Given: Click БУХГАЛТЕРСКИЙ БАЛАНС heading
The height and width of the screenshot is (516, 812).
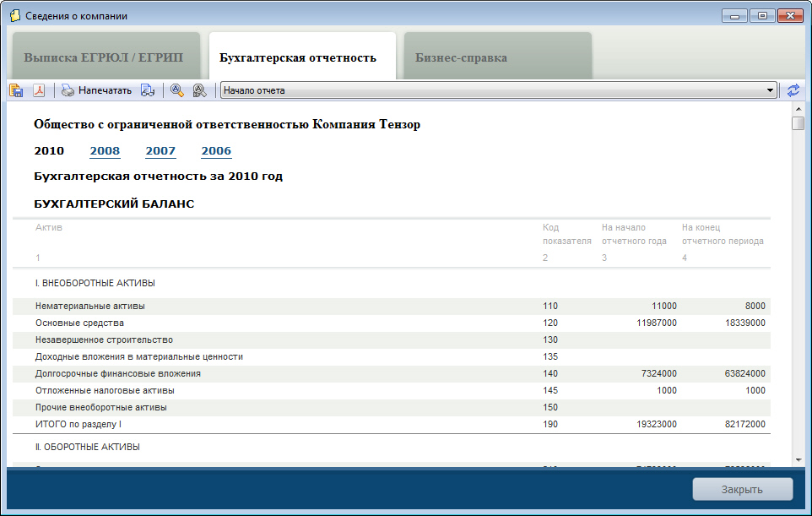Looking at the screenshot, I should (114, 204).
